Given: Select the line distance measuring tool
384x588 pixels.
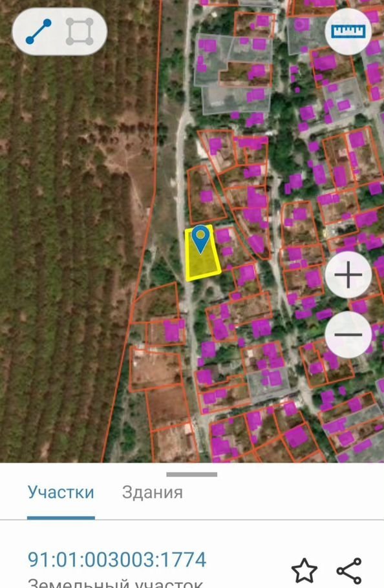Looking at the screenshot, I should pos(38,32).
